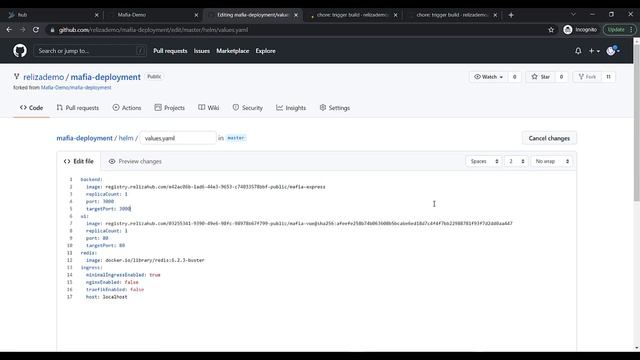
Task: Open the Projects tab
Action: coord(170,108)
